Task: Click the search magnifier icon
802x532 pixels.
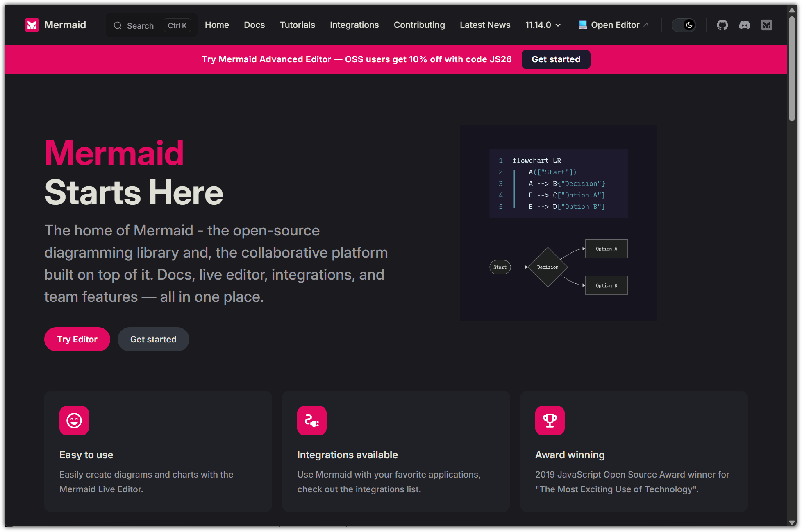Action: click(118, 26)
